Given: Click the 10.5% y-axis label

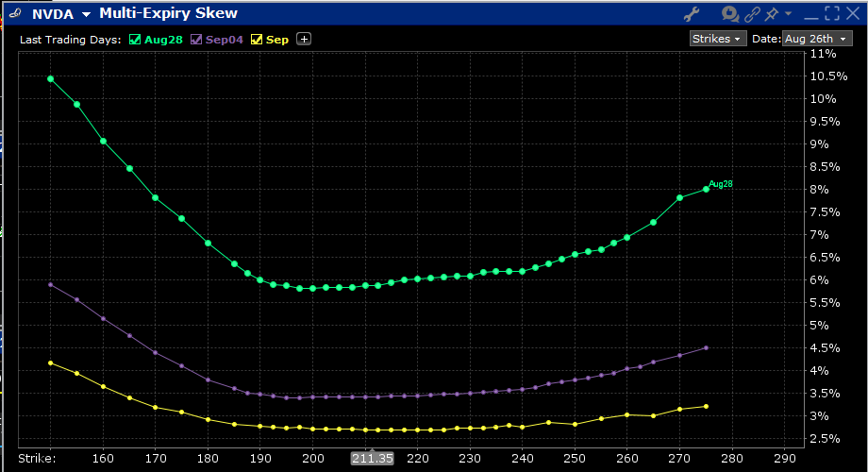Looking at the screenshot, I should click(828, 76).
